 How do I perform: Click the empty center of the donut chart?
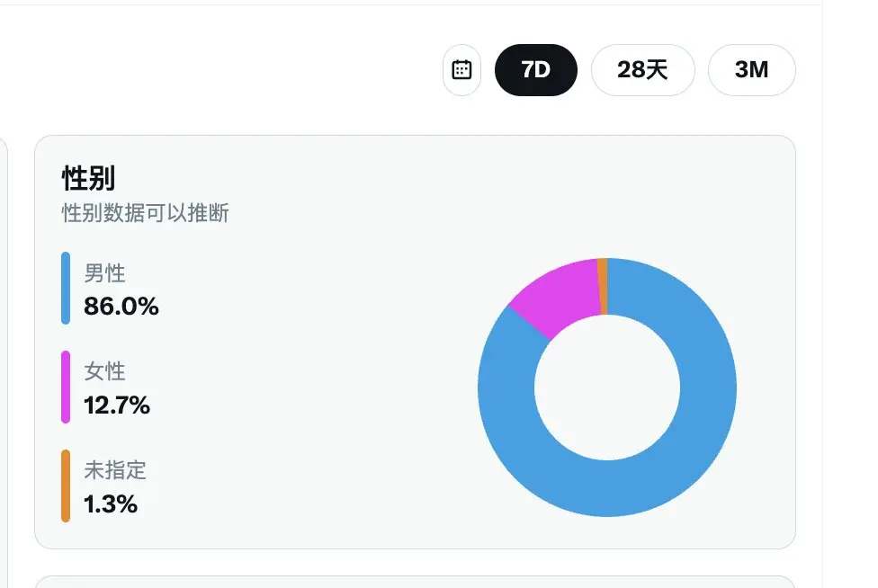[607, 388]
